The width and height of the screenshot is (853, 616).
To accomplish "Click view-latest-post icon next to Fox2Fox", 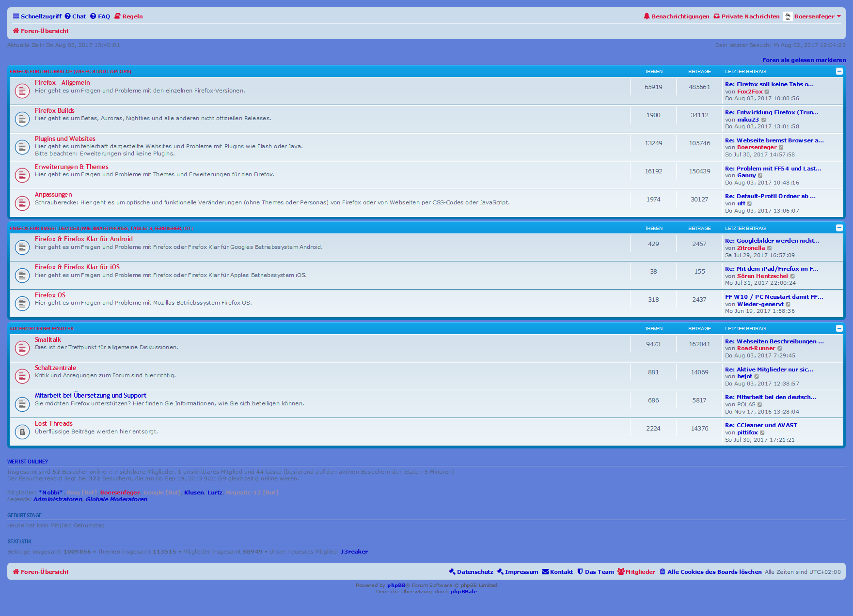I will click(767, 92).
